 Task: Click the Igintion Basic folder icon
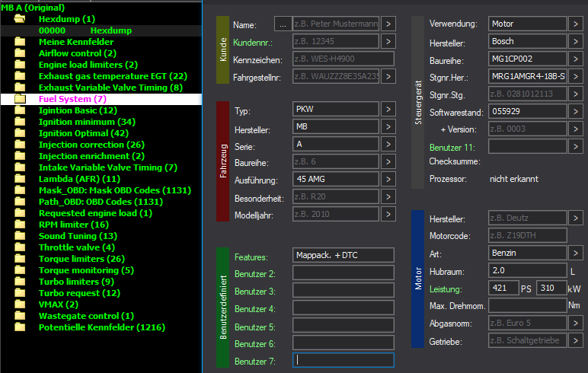pos(20,110)
